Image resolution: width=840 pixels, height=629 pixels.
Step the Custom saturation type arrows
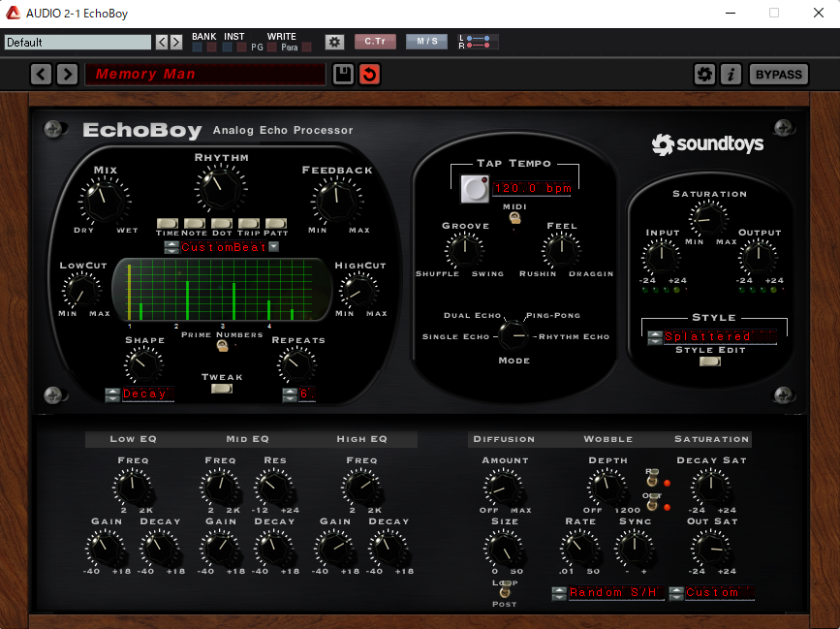[676, 593]
